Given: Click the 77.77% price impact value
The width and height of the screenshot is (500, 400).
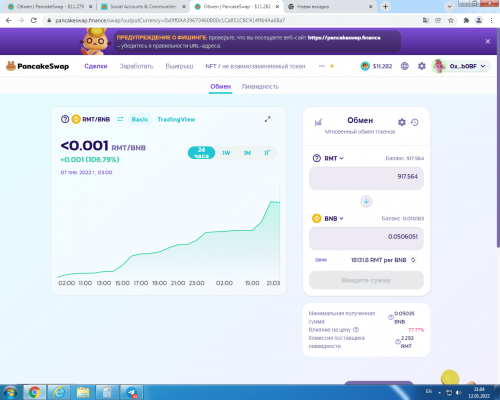Looking at the screenshot, I should pyautogui.click(x=416, y=330).
